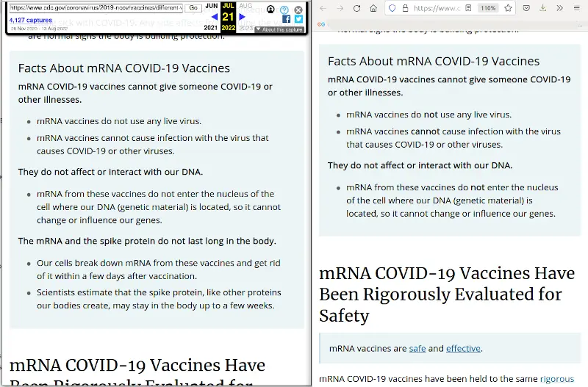Share this capture on Facebook

click(x=286, y=19)
